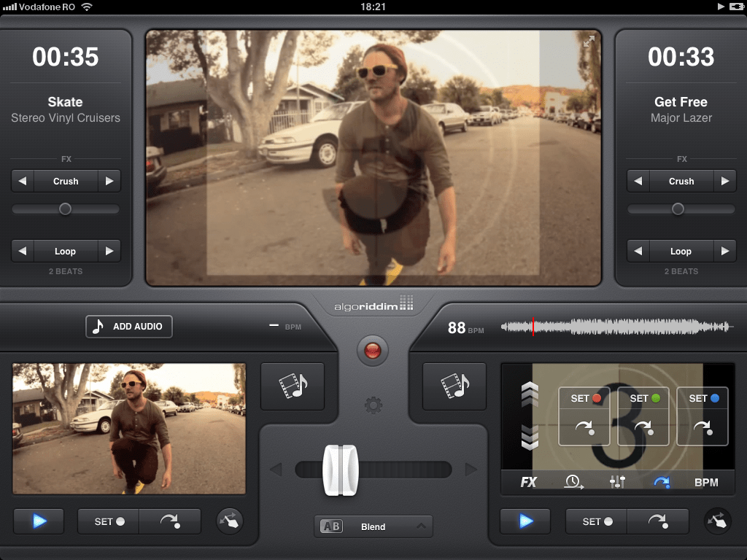Viewport: 747px width, 560px height.
Task: Play the left deck video
Action: (39, 521)
